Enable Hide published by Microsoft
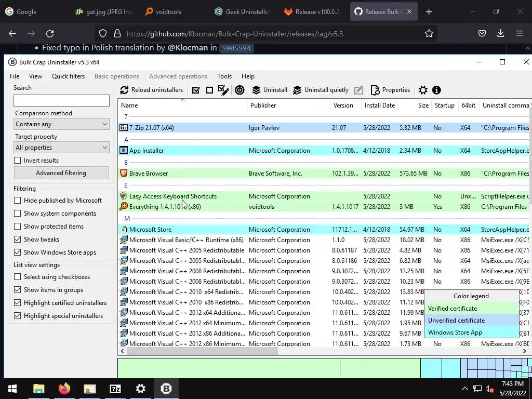 pos(17,201)
